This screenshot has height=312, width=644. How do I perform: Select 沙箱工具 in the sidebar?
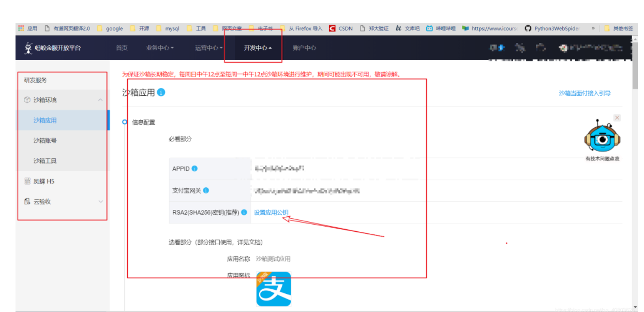62,160
